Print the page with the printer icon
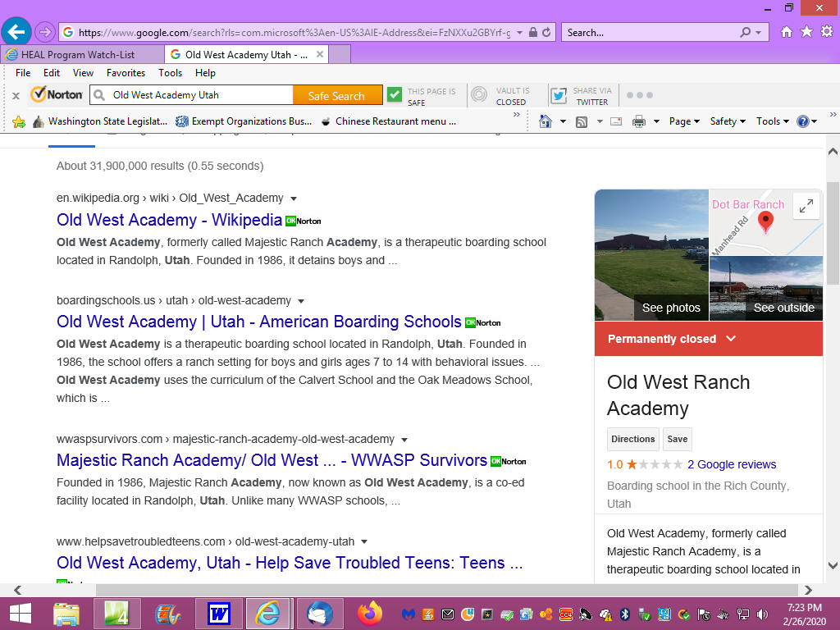 (638, 121)
